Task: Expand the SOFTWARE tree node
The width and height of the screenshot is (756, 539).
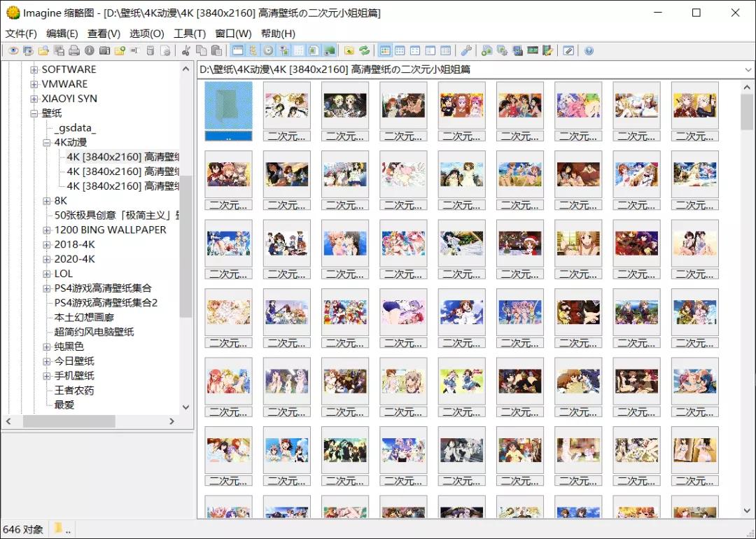Action: [x=34, y=69]
